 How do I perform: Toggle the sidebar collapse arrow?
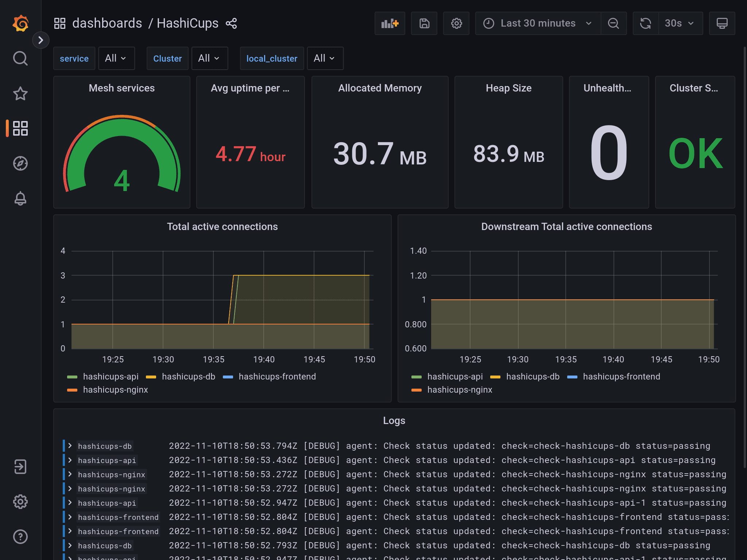40,40
